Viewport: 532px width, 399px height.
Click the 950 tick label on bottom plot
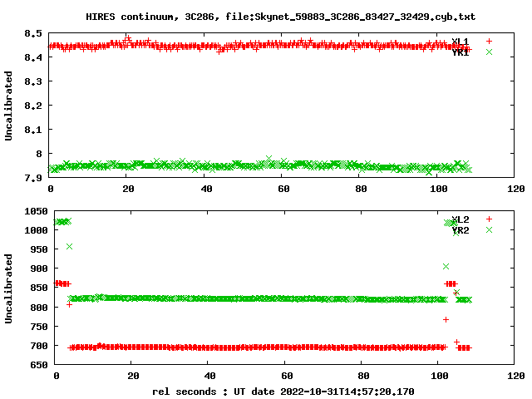pos(39,249)
